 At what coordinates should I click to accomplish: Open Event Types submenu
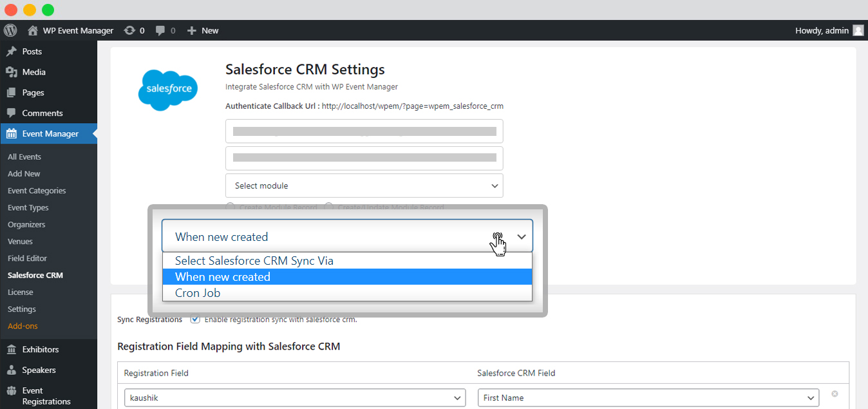pos(28,207)
